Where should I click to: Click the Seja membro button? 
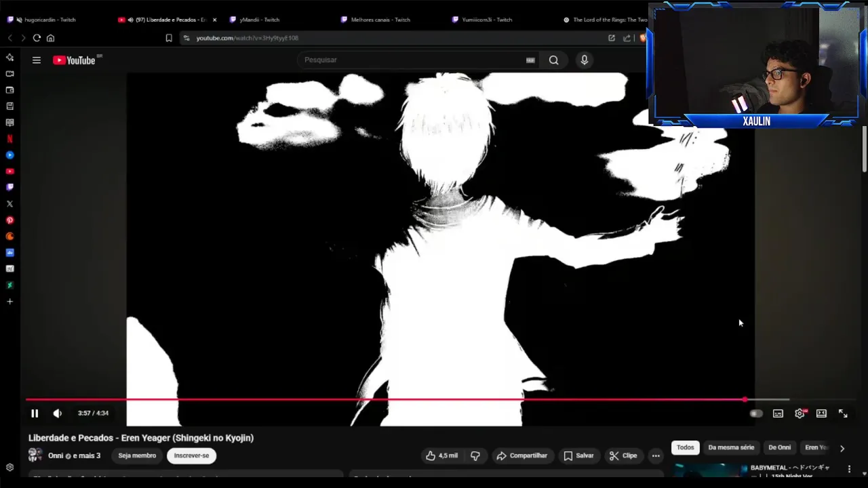coord(137,455)
